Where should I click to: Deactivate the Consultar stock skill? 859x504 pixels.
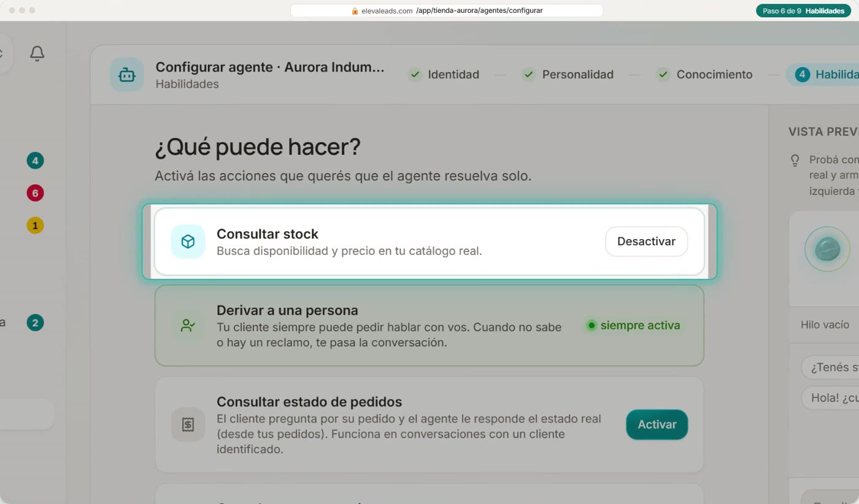[x=646, y=242]
